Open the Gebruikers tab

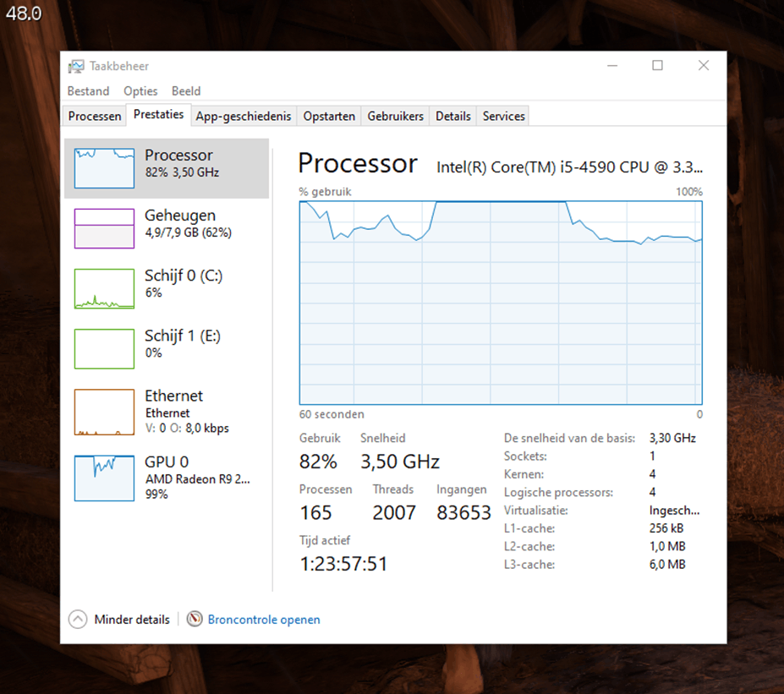[x=395, y=117]
